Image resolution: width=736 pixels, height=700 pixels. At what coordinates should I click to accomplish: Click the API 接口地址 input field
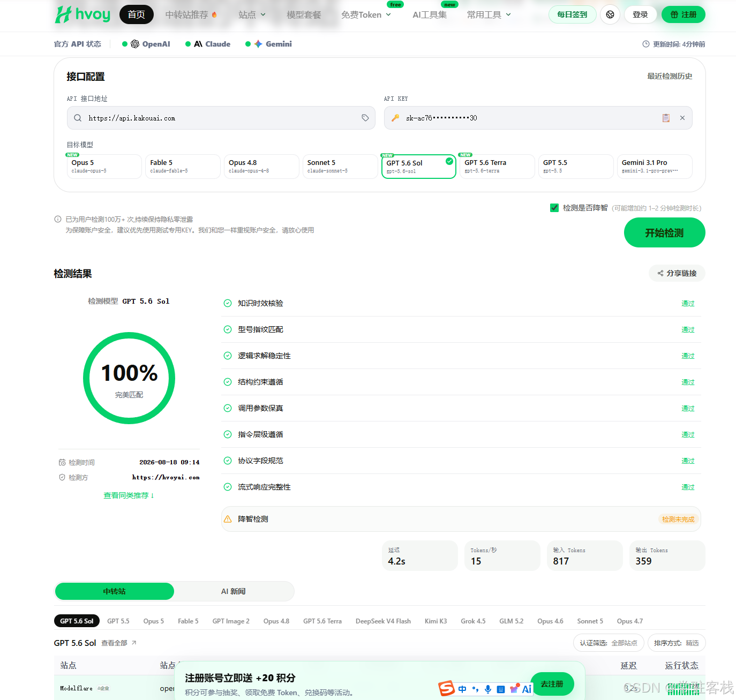(221, 118)
